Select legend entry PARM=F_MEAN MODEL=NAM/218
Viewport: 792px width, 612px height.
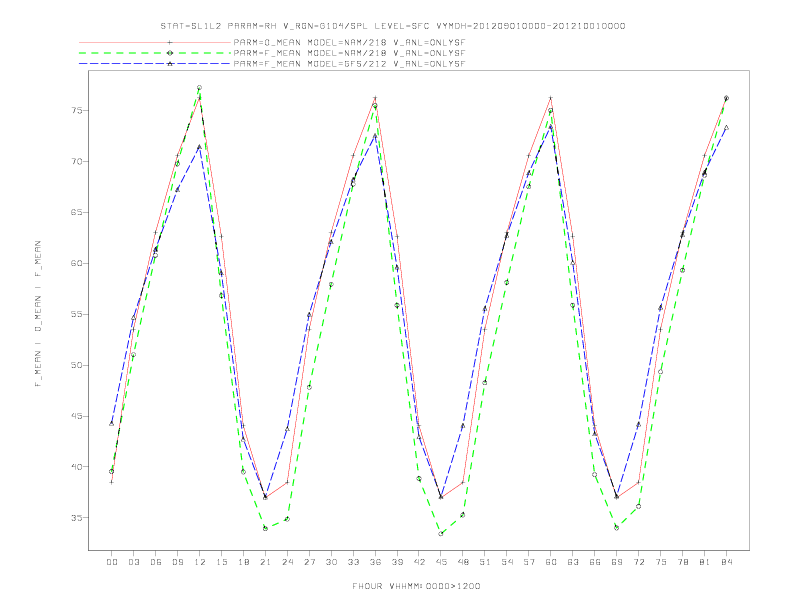point(349,53)
